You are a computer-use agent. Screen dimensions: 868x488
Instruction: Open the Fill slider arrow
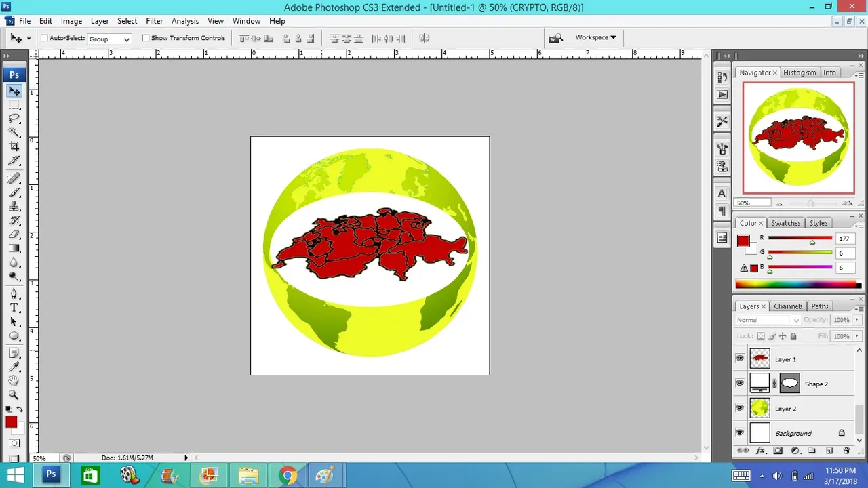point(856,336)
